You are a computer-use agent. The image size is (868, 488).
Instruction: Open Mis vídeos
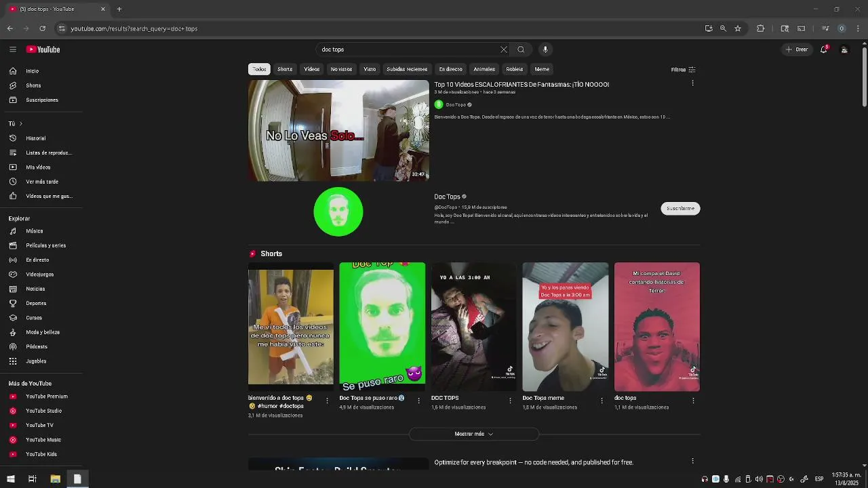45,167
